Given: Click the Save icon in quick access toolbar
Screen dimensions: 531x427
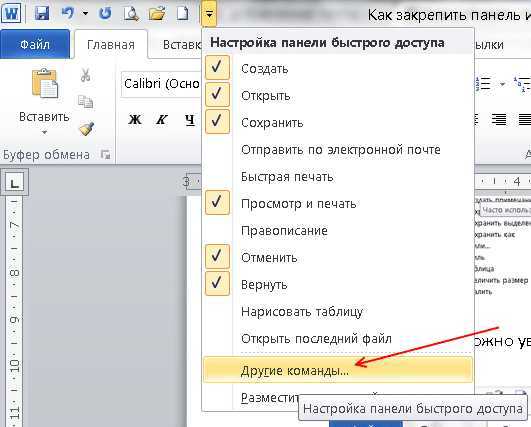Looking at the screenshot, I should tap(42, 14).
